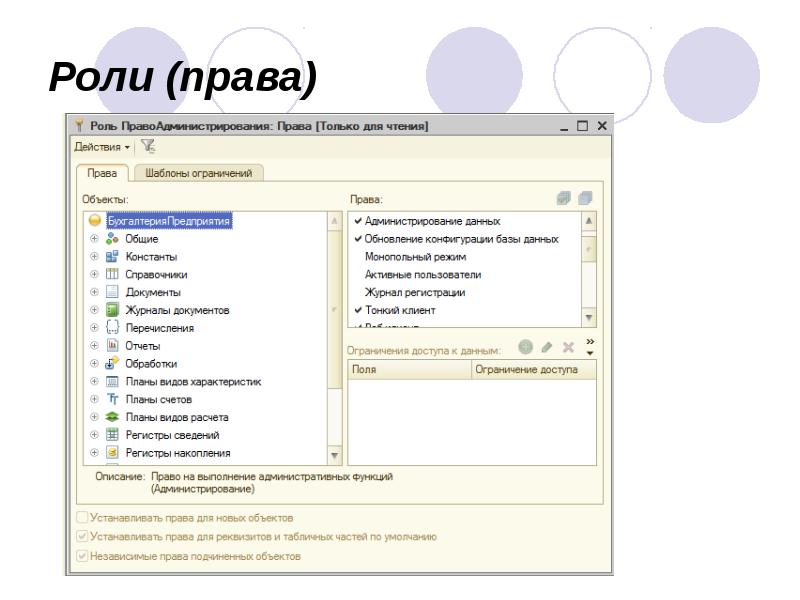Click the Справочники table icon
The width and height of the screenshot is (800, 600).
[112, 274]
